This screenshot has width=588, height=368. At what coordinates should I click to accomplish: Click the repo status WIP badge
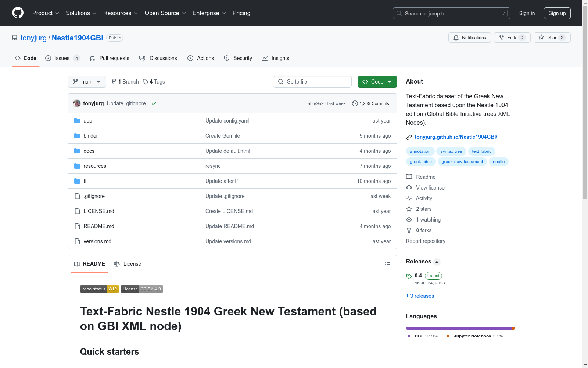click(x=99, y=289)
